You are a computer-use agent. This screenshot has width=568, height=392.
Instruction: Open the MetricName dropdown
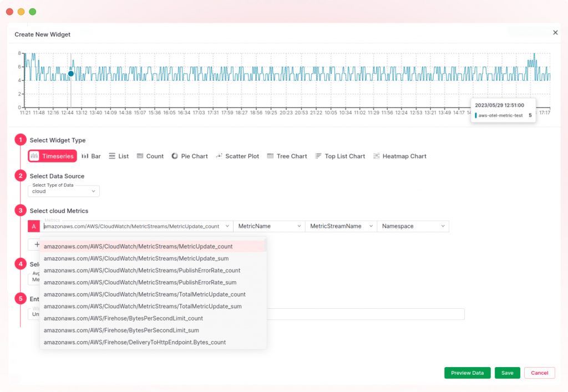tap(268, 226)
